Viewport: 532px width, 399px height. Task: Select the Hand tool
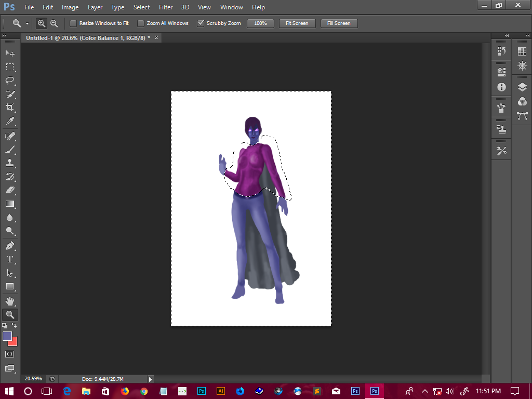click(x=10, y=301)
